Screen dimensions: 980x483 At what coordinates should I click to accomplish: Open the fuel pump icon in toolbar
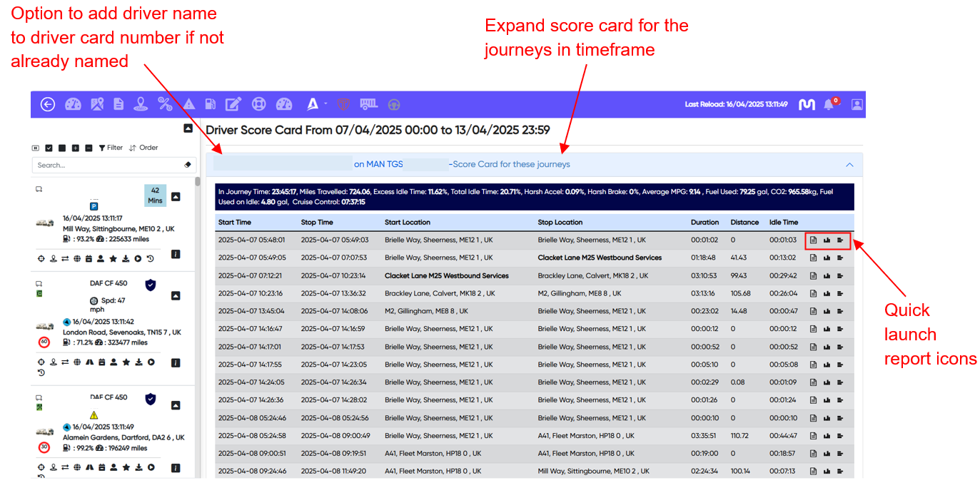point(211,104)
